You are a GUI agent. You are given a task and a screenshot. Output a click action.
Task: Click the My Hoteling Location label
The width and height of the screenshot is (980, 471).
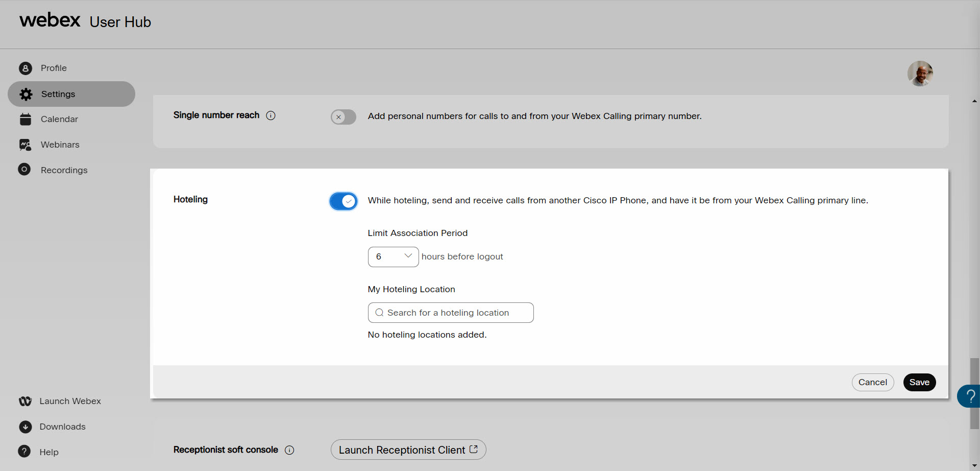coord(411,289)
